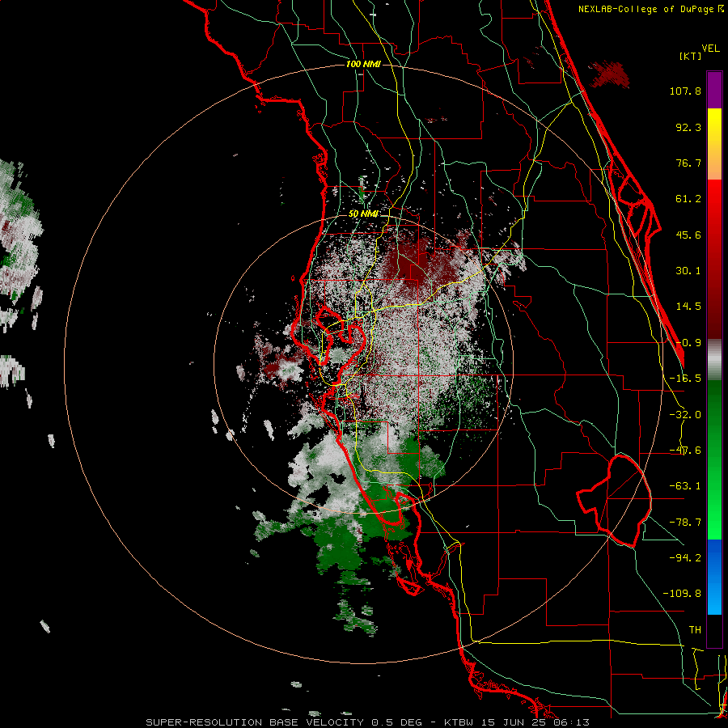The image size is (728, 728).
Task: Click the -109.8 legend value
Action: [x=682, y=594]
